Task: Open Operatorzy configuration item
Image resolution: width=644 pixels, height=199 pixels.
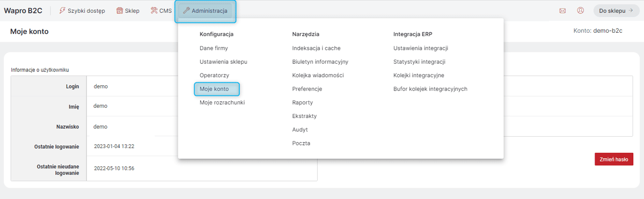Action: pos(214,76)
